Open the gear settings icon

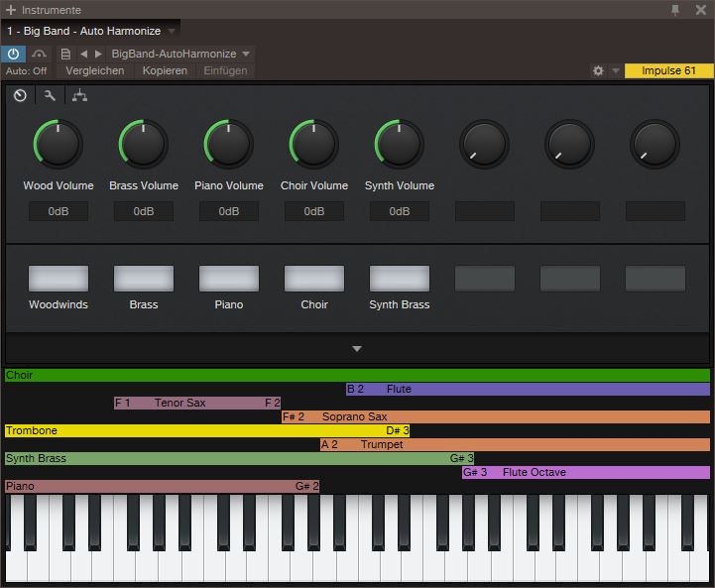point(598,70)
